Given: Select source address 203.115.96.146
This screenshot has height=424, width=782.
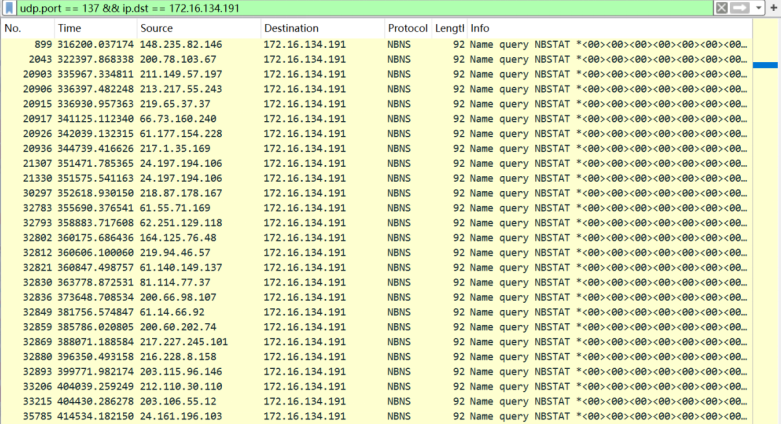Looking at the screenshot, I should pyautogui.click(x=181, y=372).
